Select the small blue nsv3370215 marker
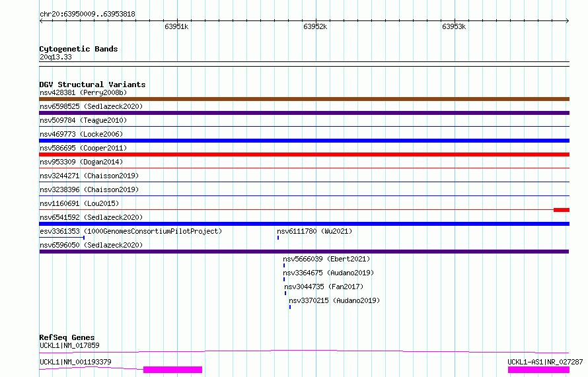Viewport: 588px width, 377px height. [x=290, y=307]
